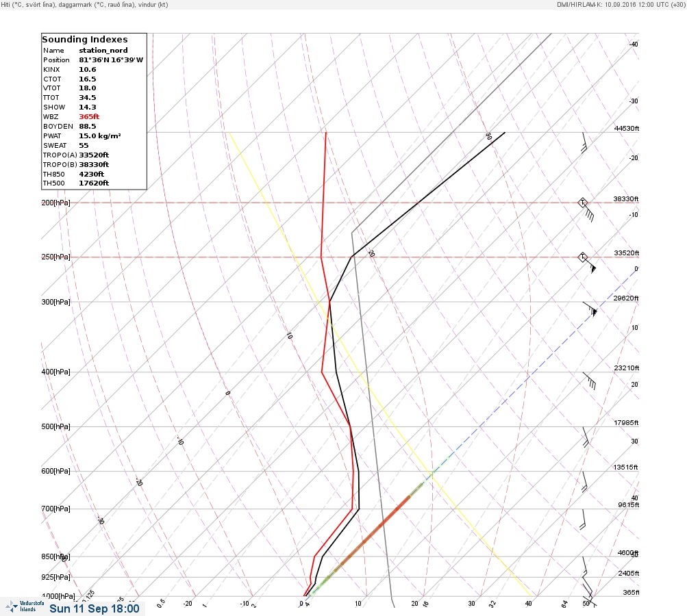Screen dimensions: 687x616
Task: Click the TROPO(B) value 38330ft in table
Action: coord(94,165)
